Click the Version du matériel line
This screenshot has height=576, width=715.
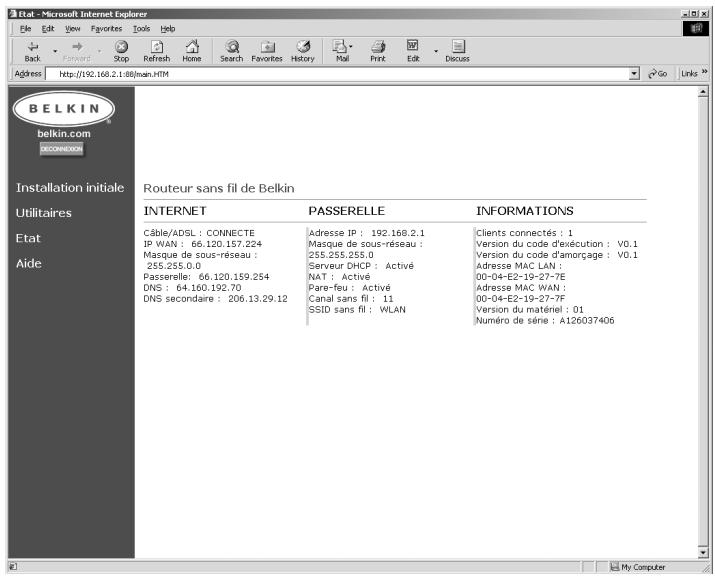[530, 310]
